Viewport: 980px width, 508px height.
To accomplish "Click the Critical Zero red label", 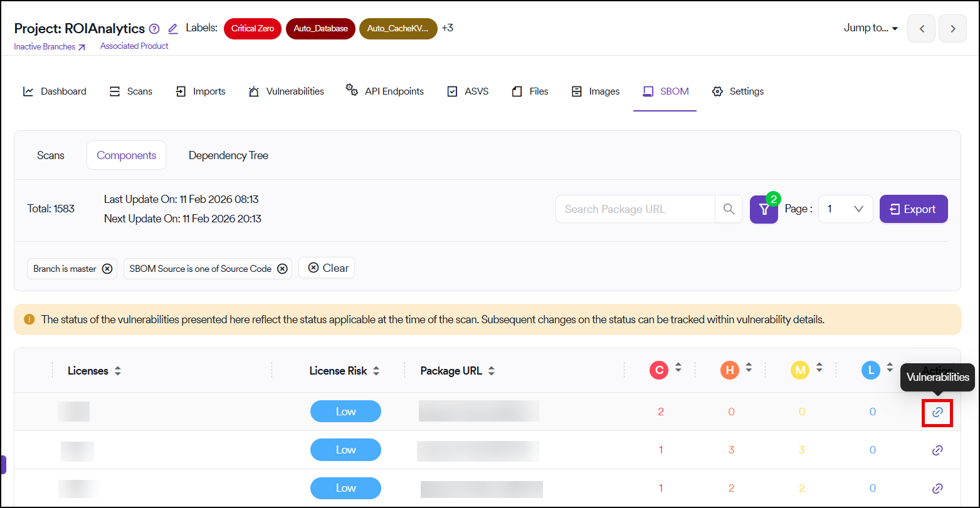I will [x=253, y=29].
